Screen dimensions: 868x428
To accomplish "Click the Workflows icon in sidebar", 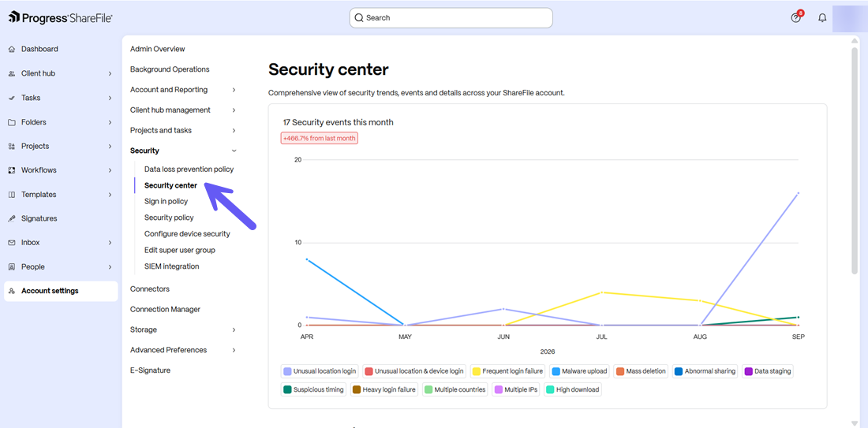I will 12,170.
